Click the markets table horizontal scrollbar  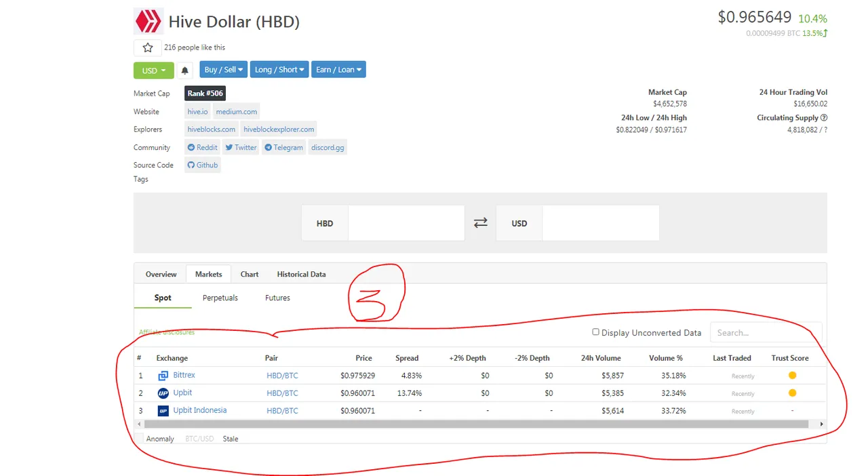pos(475,424)
